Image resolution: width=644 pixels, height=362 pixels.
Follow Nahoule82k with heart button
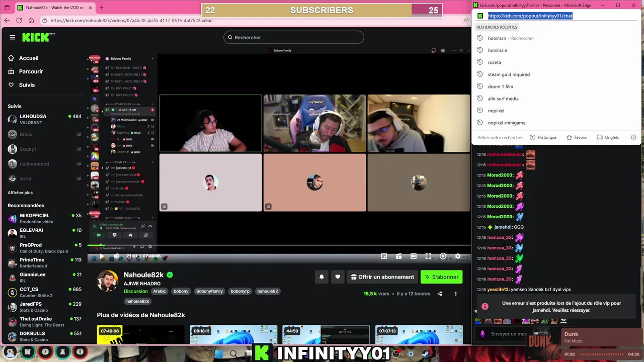click(338, 277)
